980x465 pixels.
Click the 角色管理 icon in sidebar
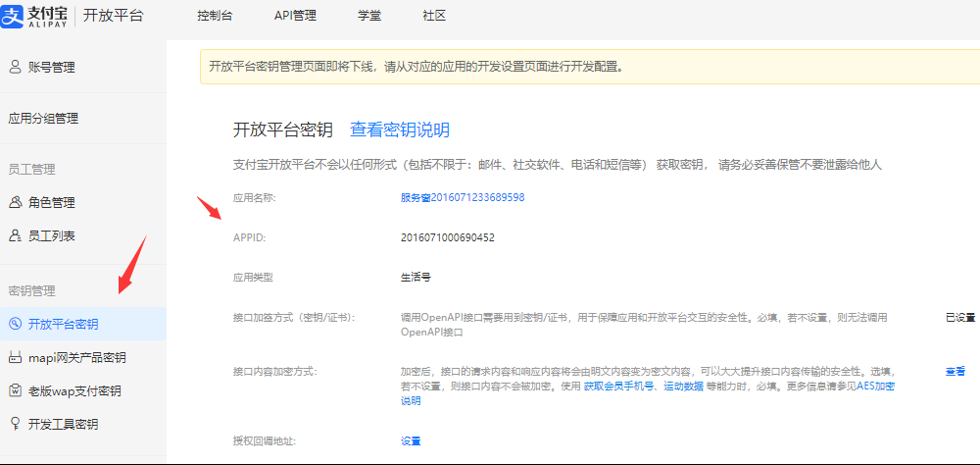15,203
